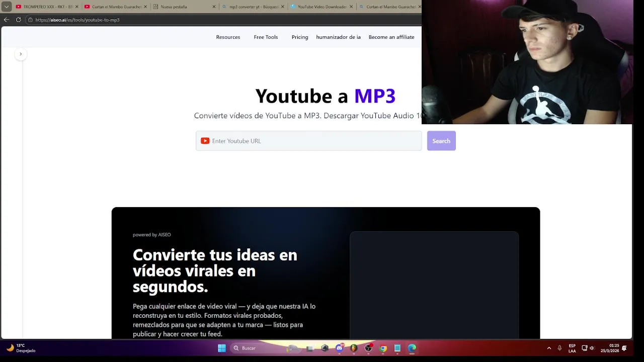Reload the page with the refresh icon
Image resolution: width=644 pixels, height=362 pixels.
click(19, 20)
